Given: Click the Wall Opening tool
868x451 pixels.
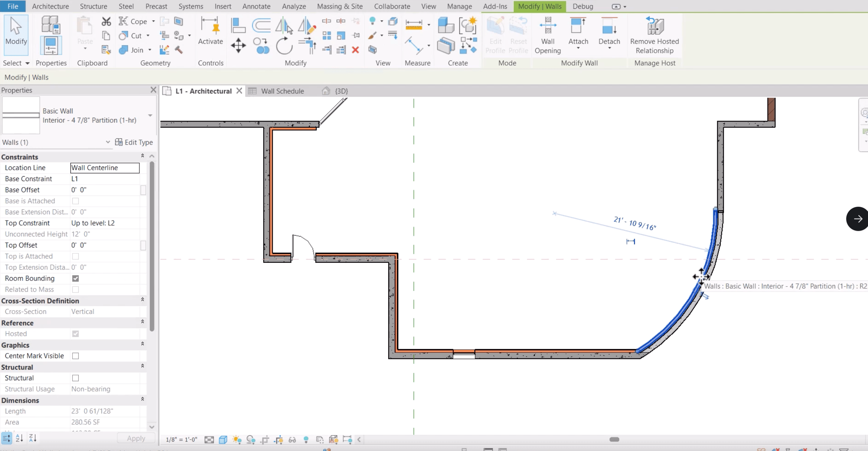Looking at the screenshot, I should 547,35.
